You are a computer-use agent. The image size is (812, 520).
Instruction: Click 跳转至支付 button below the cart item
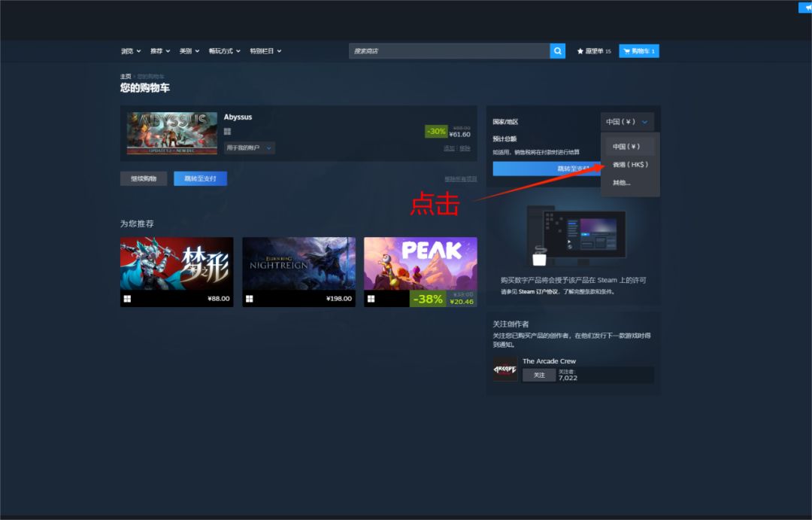(x=201, y=178)
